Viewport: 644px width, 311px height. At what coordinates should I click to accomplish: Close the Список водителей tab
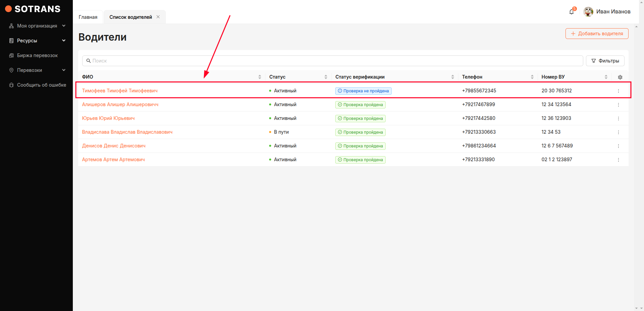pyautogui.click(x=158, y=17)
